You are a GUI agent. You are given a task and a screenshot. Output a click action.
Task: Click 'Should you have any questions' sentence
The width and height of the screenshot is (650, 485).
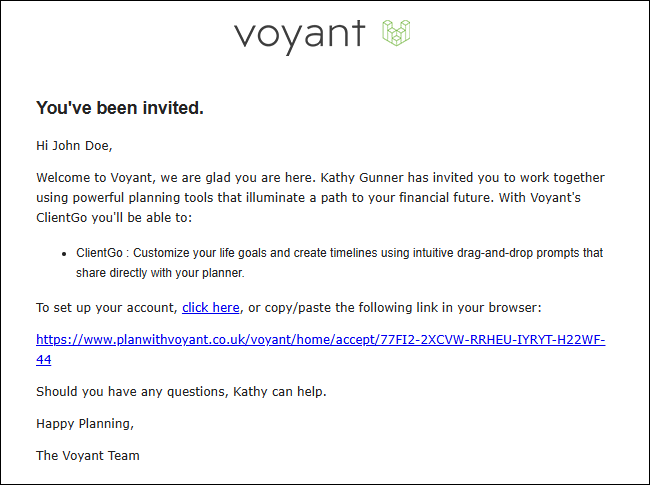coord(132,392)
